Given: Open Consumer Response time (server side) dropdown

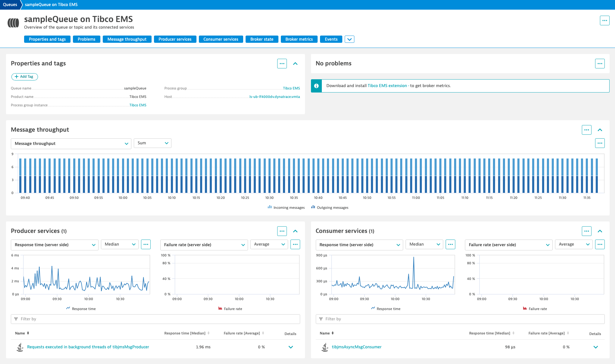Looking at the screenshot, I should (359, 245).
